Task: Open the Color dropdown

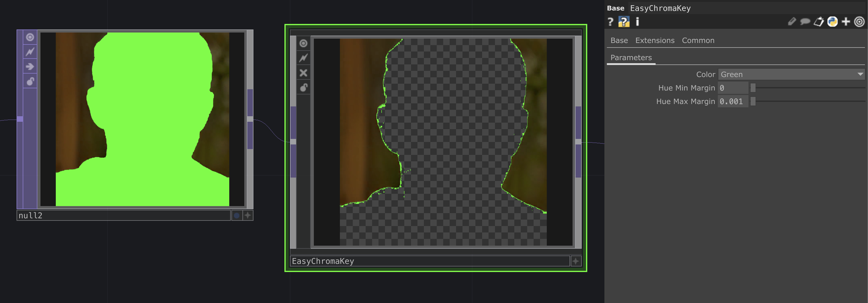Action: [791, 74]
